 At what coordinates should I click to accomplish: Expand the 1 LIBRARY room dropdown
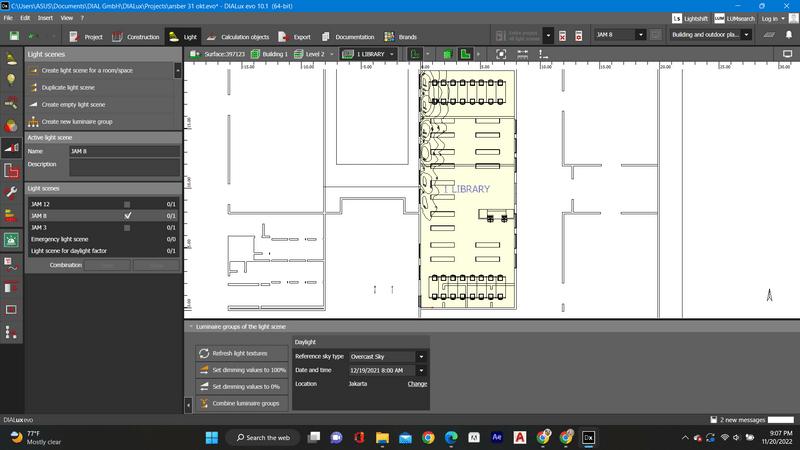pos(392,54)
